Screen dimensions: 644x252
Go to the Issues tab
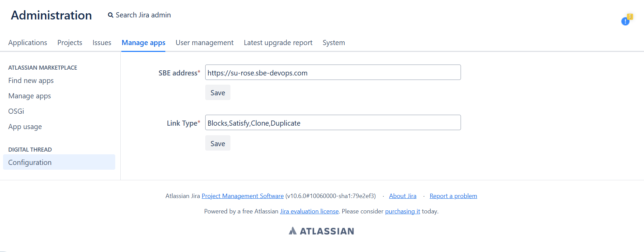point(102,43)
